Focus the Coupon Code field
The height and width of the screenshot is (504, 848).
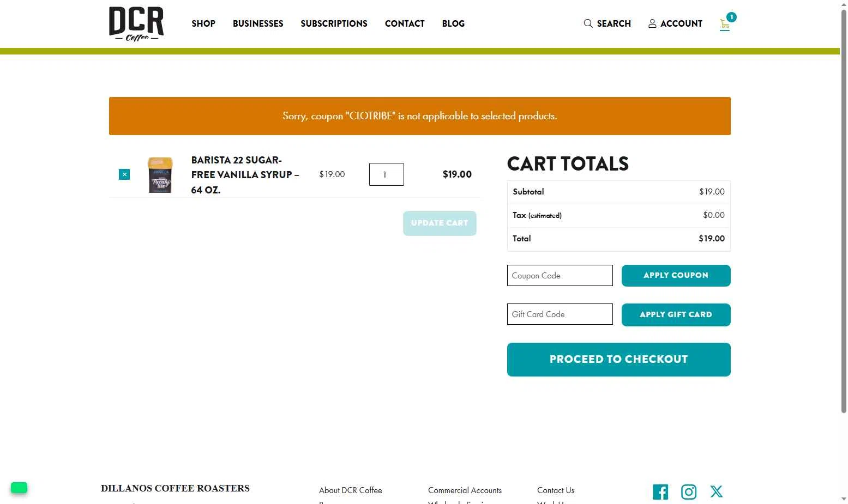tap(560, 276)
